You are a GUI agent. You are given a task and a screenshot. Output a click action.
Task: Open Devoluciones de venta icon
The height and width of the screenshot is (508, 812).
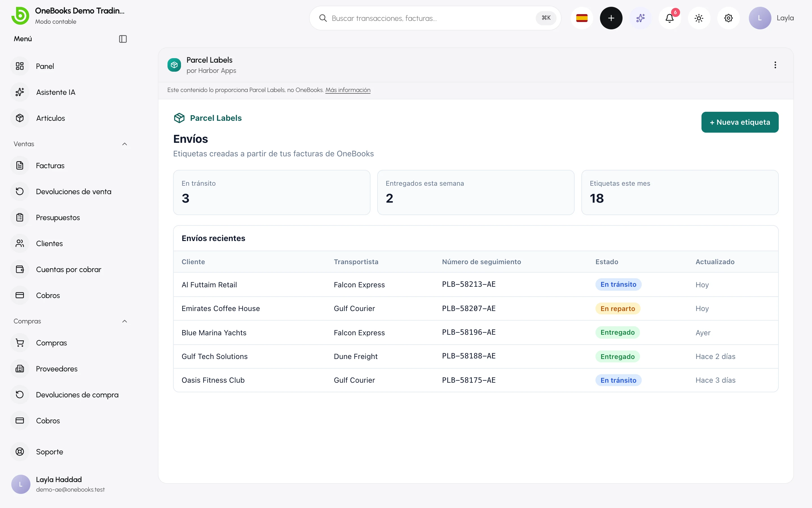(x=20, y=192)
